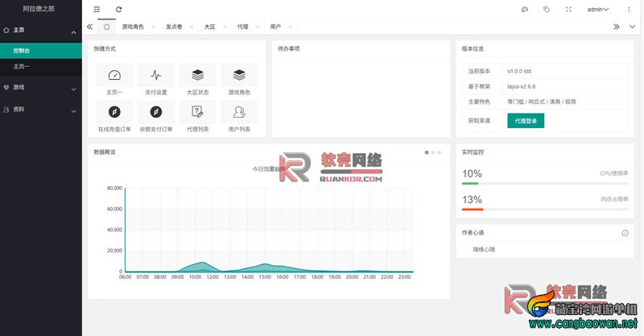Expand the 游戏 sidebar menu
This screenshot has width=644, height=336.
[x=40, y=87]
